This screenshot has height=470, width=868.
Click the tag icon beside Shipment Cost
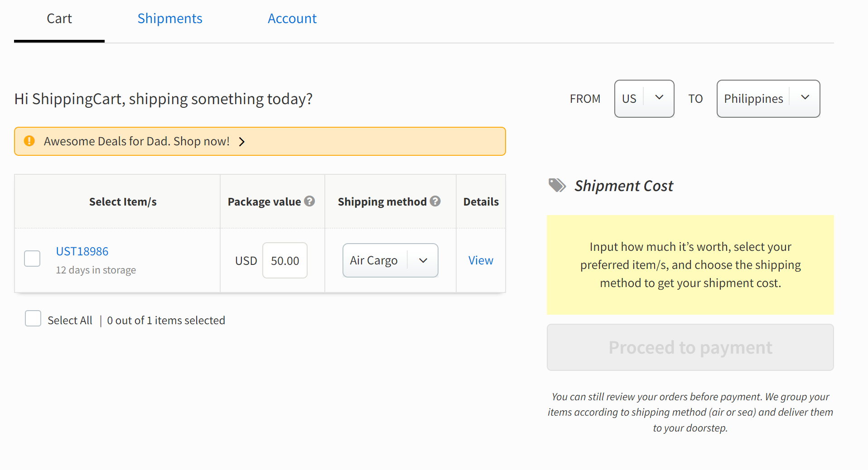556,185
